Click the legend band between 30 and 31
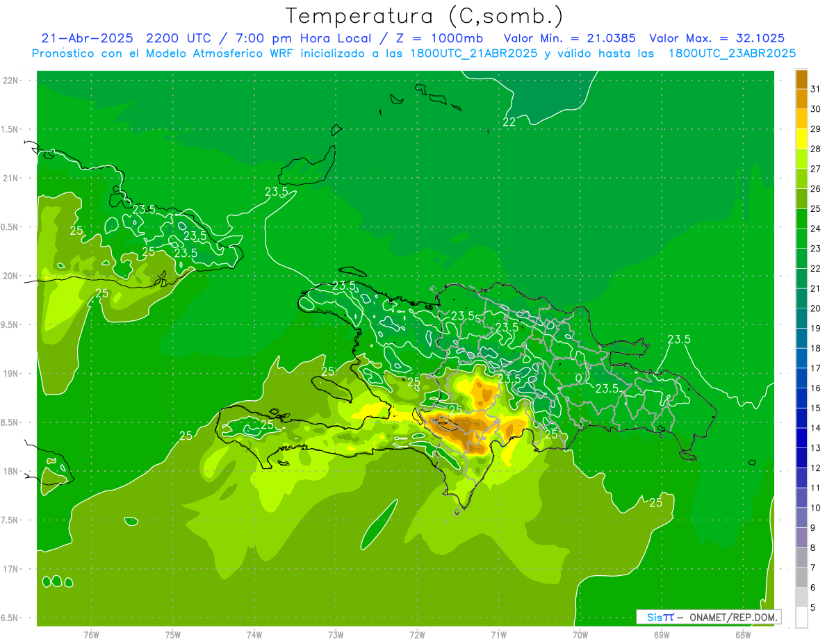This screenshot has width=834, height=644. pos(801,99)
